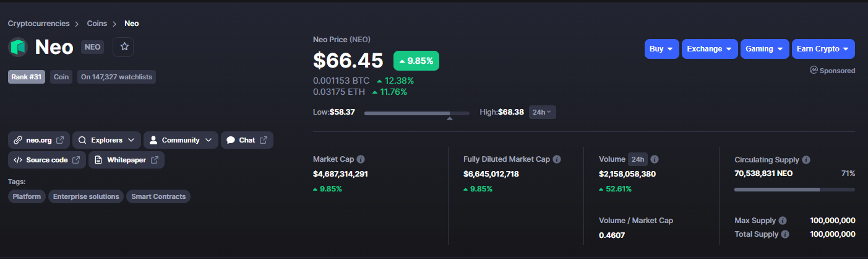Image resolution: width=868 pixels, height=259 pixels.
Task: Expand the Buy dropdown
Action: tap(662, 49)
